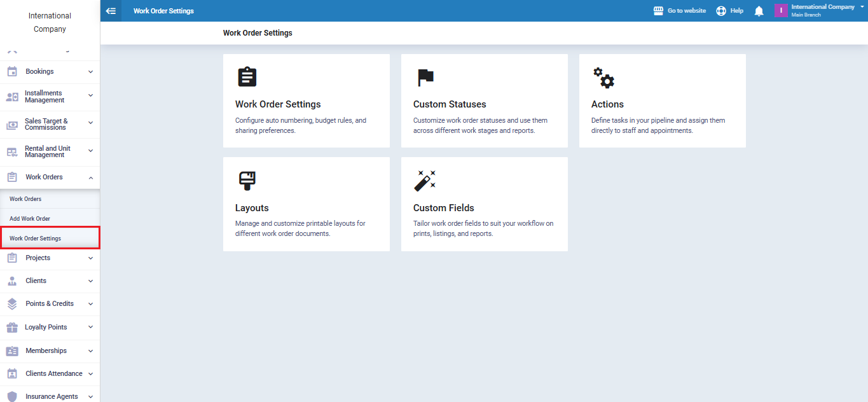Viewport: 868px width, 402px height.
Task: Click the Custom Statuses flag icon
Action: [x=425, y=78]
